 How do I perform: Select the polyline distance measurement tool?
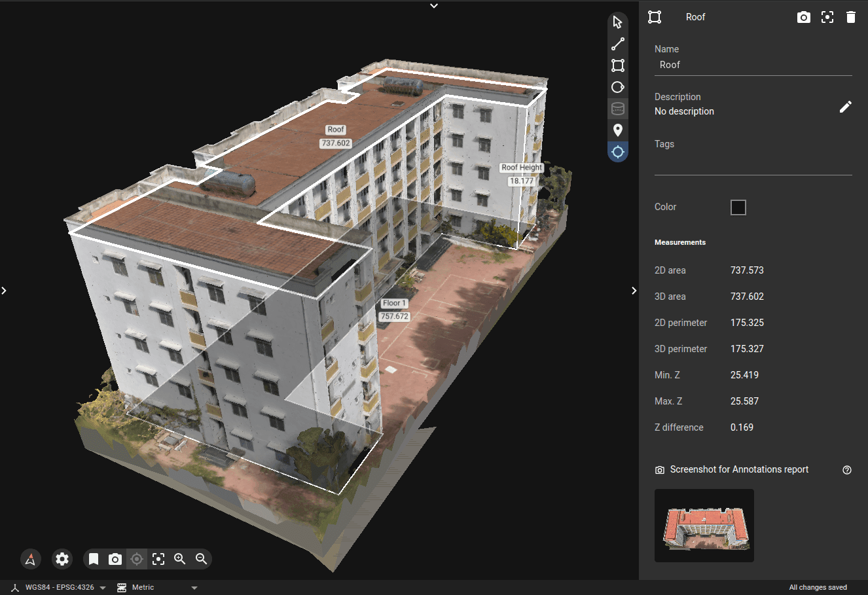click(618, 44)
